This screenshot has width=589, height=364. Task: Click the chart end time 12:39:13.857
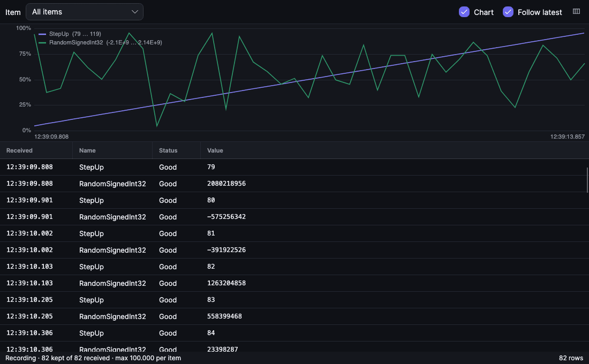click(567, 136)
